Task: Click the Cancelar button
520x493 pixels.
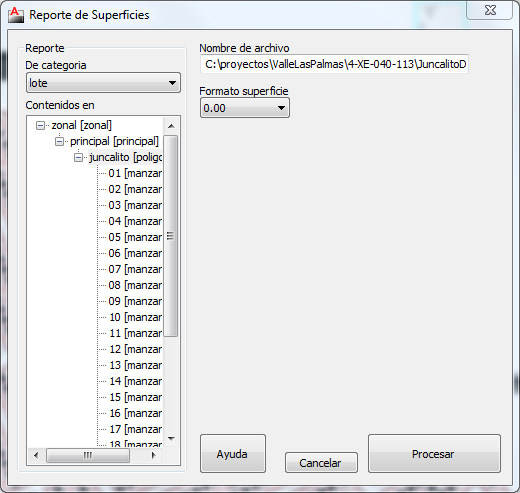Action: click(x=321, y=463)
